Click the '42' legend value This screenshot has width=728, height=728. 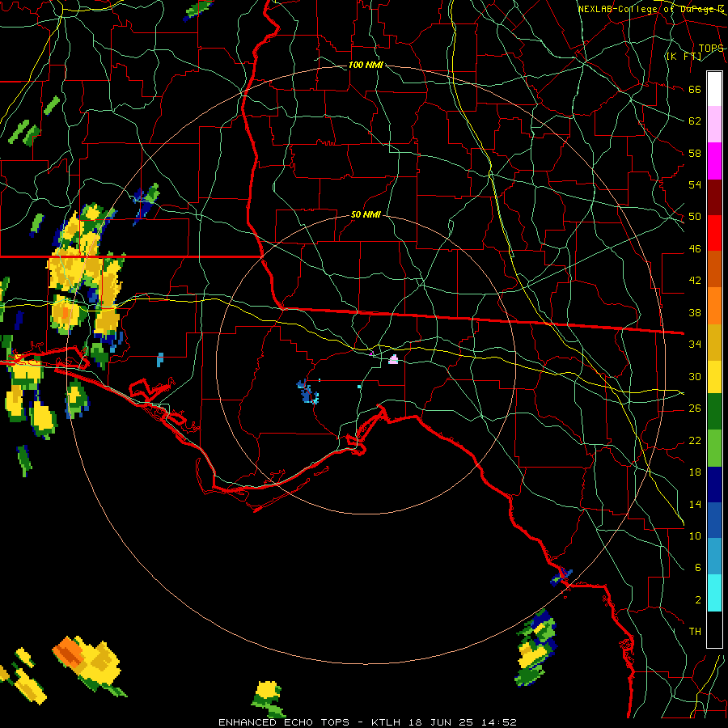(x=695, y=281)
